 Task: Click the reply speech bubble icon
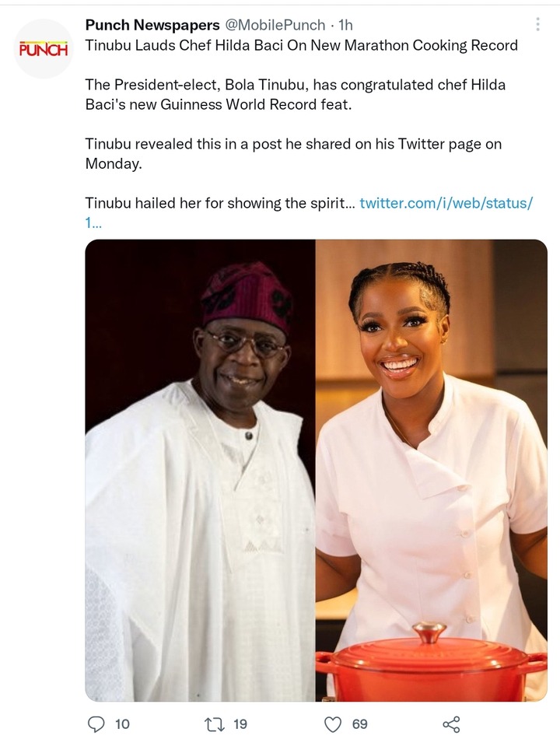click(x=96, y=724)
